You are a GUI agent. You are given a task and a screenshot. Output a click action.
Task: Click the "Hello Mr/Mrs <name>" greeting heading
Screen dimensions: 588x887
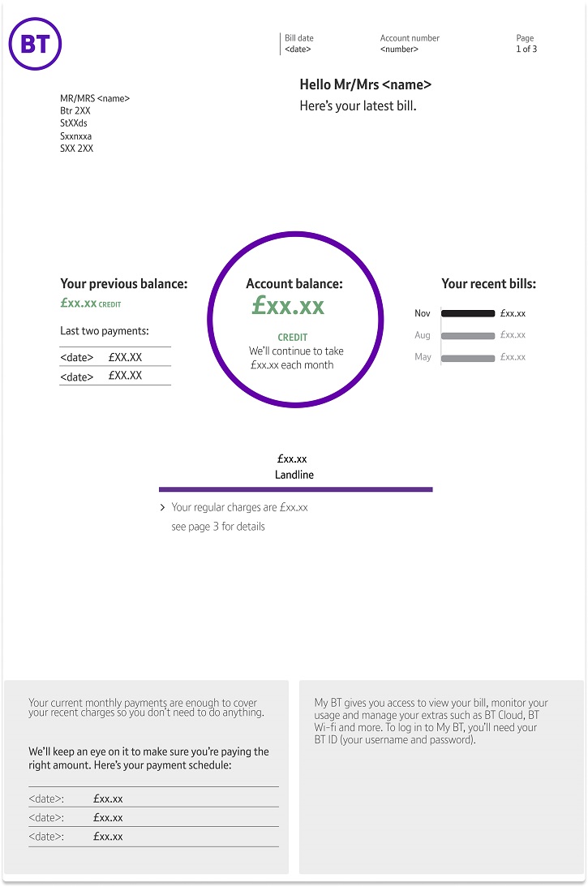(x=365, y=85)
